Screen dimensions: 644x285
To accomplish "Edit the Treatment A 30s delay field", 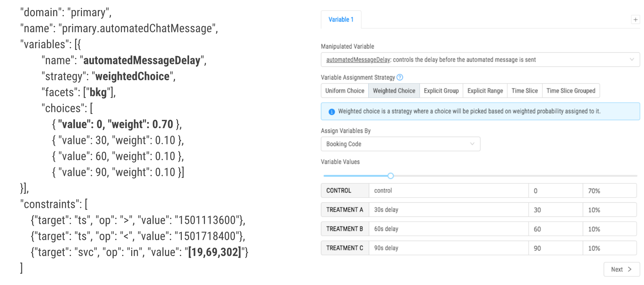I will [448, 210].
